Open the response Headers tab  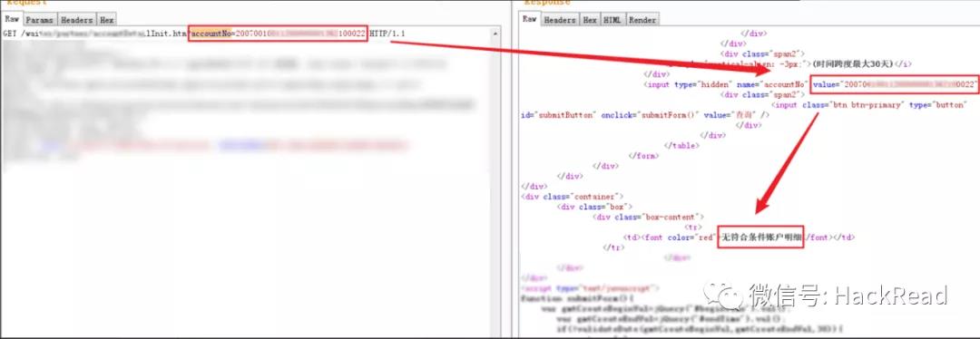(x=559, y=20)
